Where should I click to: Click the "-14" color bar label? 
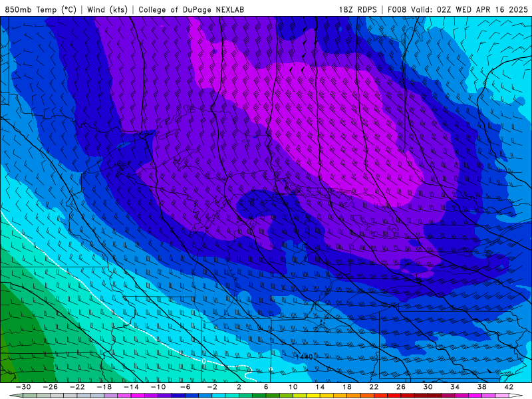tap(131, 387)
